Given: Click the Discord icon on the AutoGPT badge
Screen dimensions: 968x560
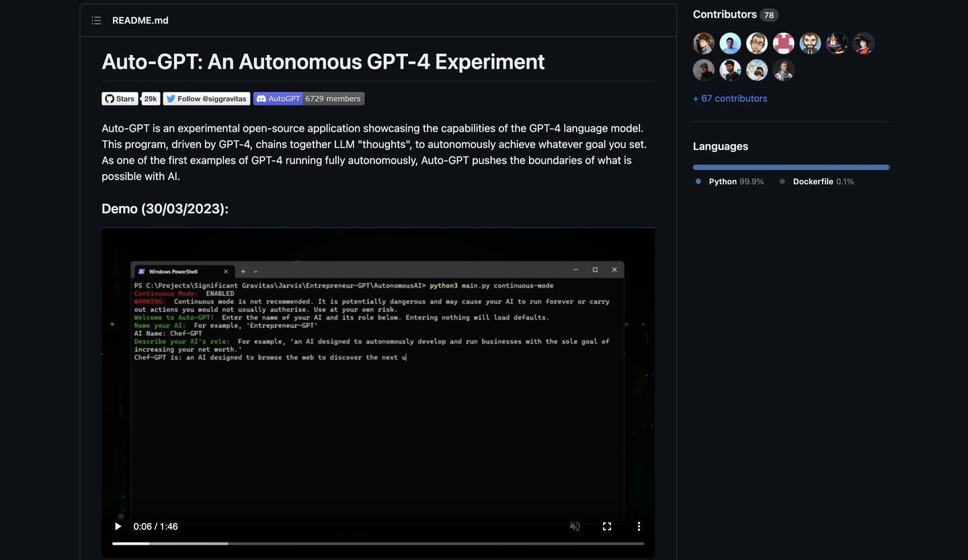Looking at the screenshot, I should (x=261, y=98).
